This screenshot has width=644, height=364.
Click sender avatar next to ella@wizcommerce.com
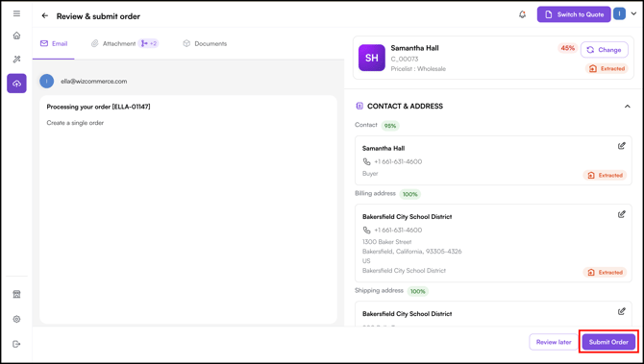coord(46,82)
